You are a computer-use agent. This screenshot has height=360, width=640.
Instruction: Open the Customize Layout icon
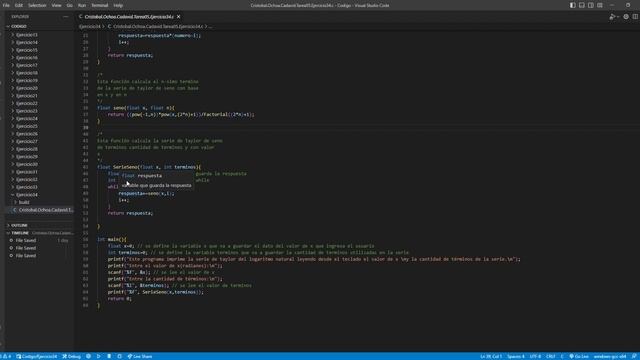click(x=600, y=5)
